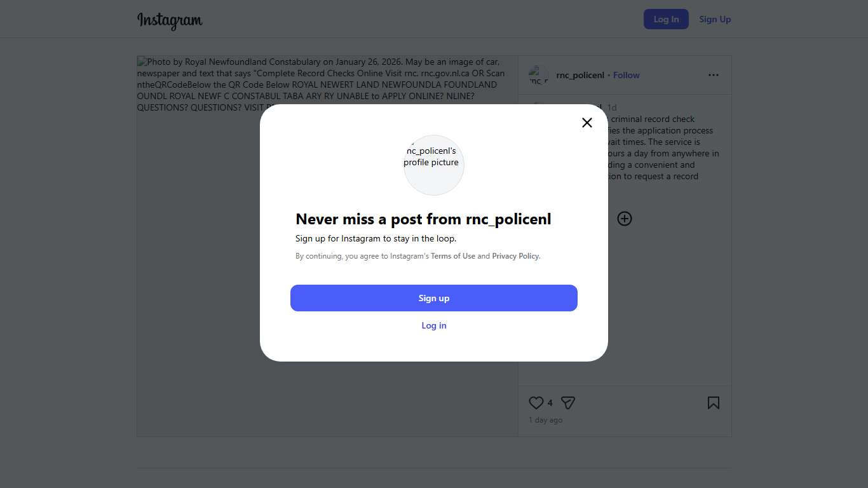This screenshot has height=488, width=868.
Task: Close the sign-up popup with the X
Action: 587,123
